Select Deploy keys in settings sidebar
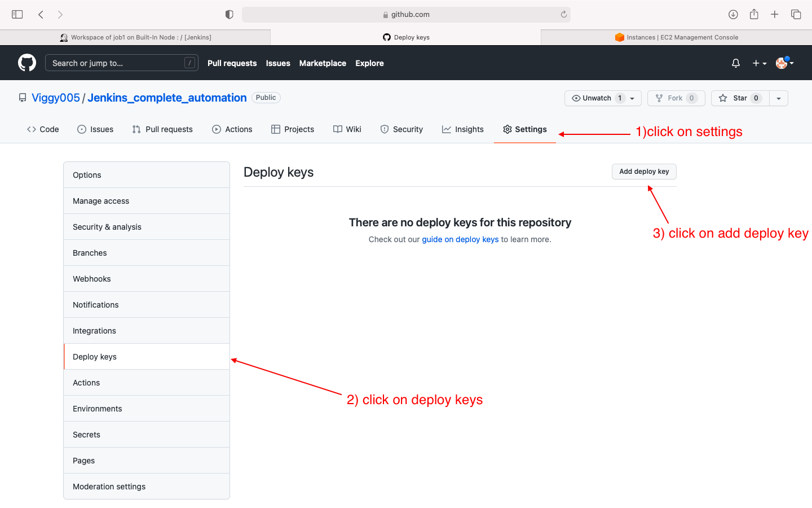The image size is (812, 508). click(147, 357)
